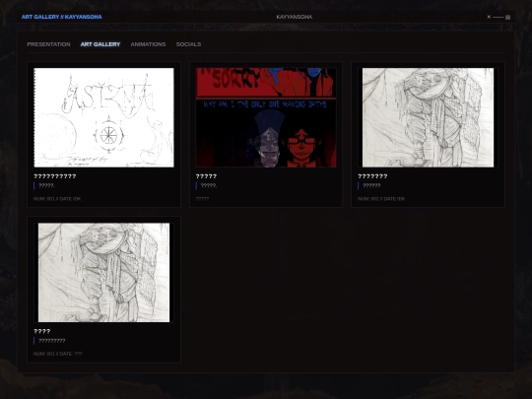This screenshot has height=399, width=532.
Task: Click the centered KAYYANSOHA window title
Action: pyautogui.click(x=295, y=17)
